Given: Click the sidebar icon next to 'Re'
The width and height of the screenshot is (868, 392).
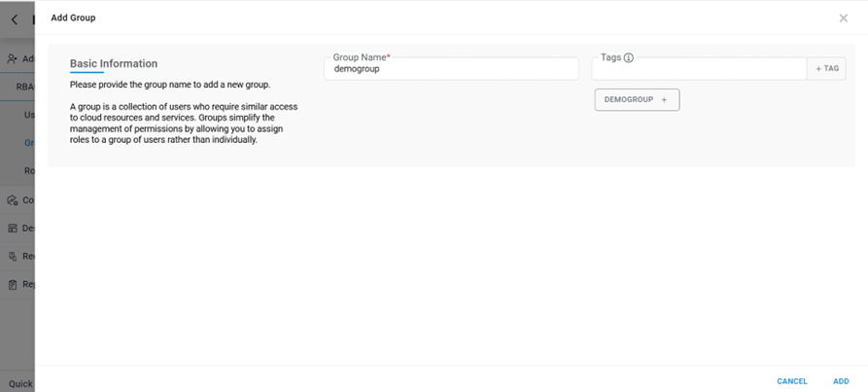Looking at the screenshot, I should pos(13,257).
